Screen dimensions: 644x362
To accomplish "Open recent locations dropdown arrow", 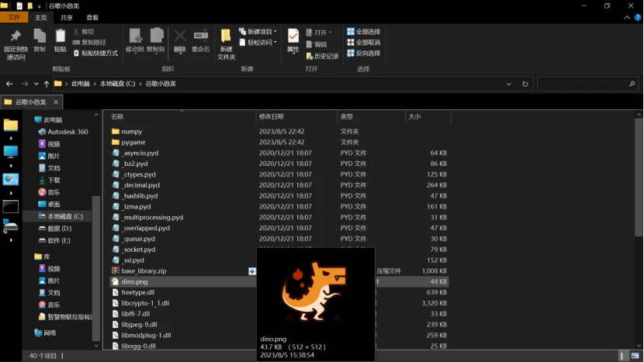I will coord(36,84).
